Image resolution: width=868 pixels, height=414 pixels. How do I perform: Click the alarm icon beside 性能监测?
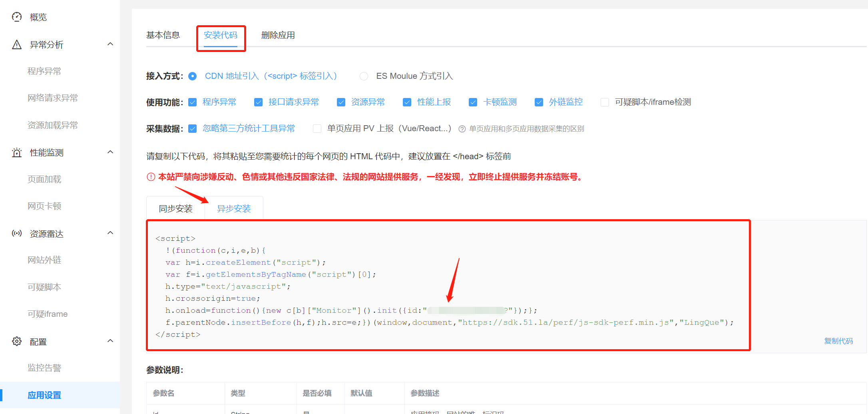pyautogui.click(x=17, y=152)
